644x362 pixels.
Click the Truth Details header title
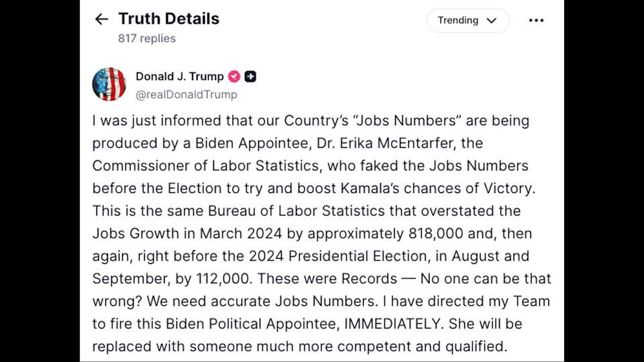tap(169, 19)
